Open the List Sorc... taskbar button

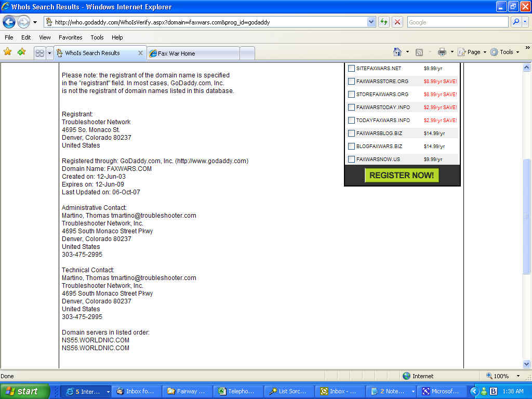(289, 392)
